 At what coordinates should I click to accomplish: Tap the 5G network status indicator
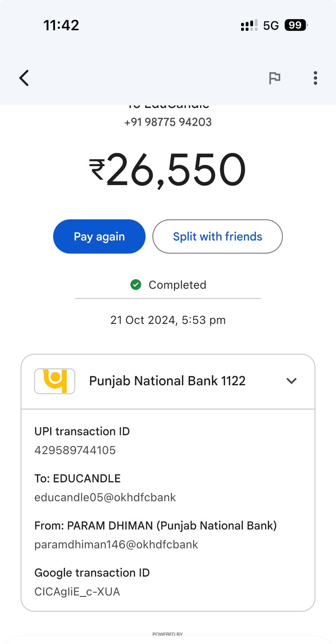tap(271, 26)
